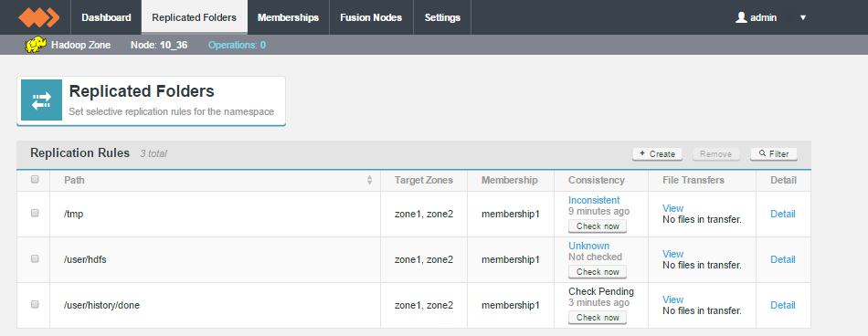
Task: Click the Path column sort arrows
Action: click(x=370, y=180)
